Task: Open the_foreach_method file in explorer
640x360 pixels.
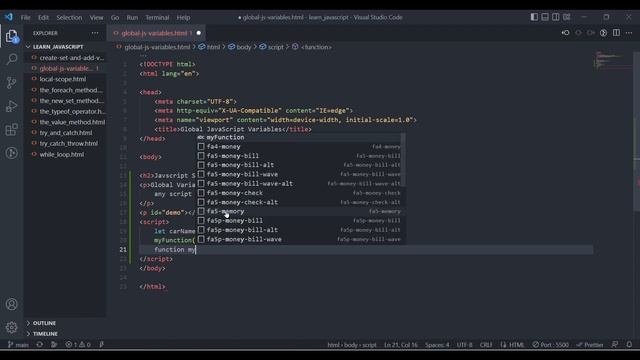Action: pyautogui.click(x=65, y=90)
